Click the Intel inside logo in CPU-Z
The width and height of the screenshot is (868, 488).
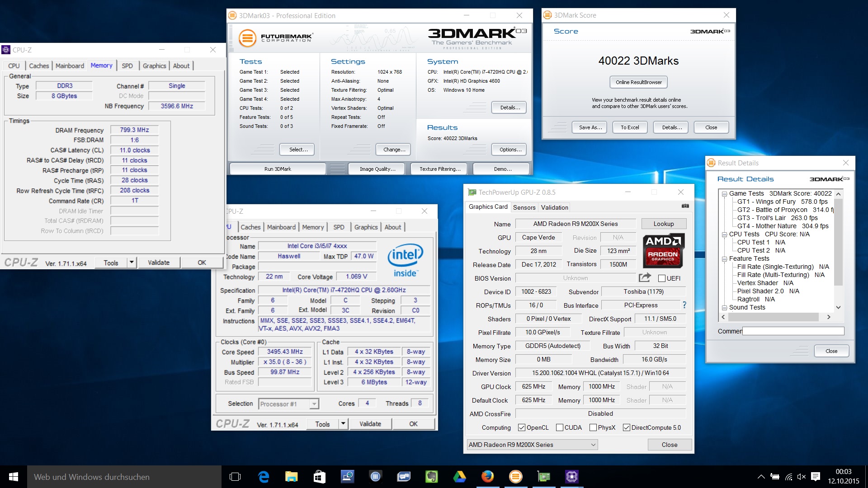click(x=405, y=261)
